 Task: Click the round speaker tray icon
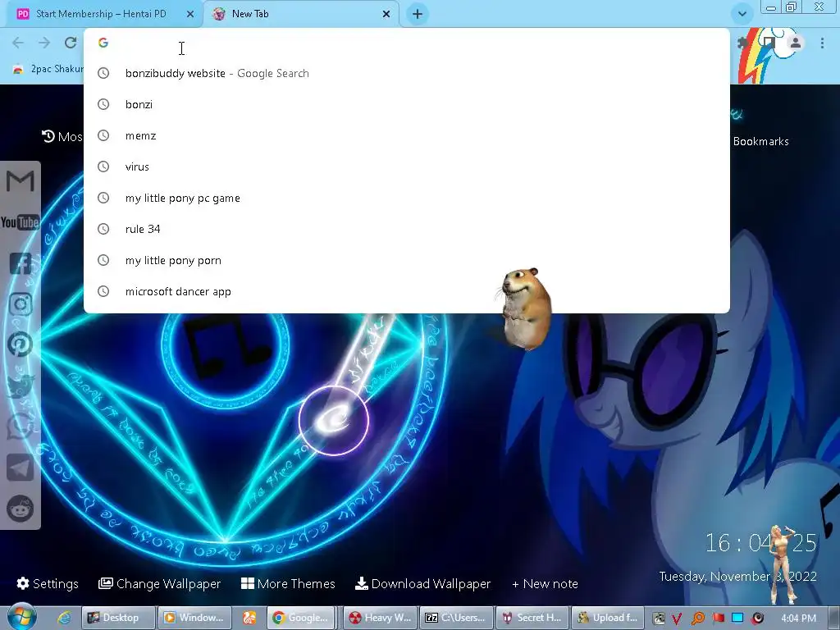(757, 619)
